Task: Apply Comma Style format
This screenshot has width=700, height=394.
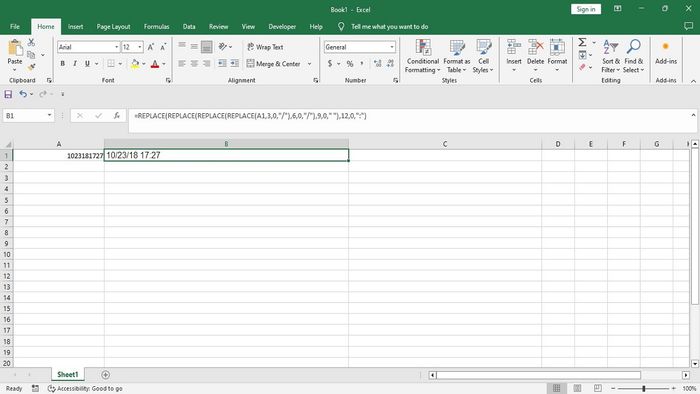Action: (x=362, y=64)
